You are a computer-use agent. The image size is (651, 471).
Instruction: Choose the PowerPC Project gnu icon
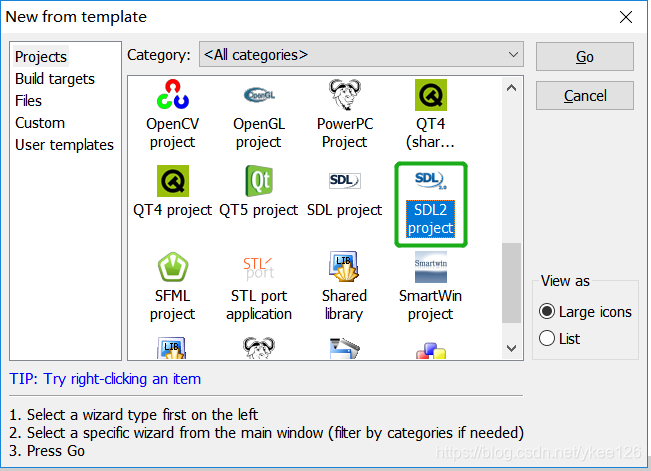point(345,95)
